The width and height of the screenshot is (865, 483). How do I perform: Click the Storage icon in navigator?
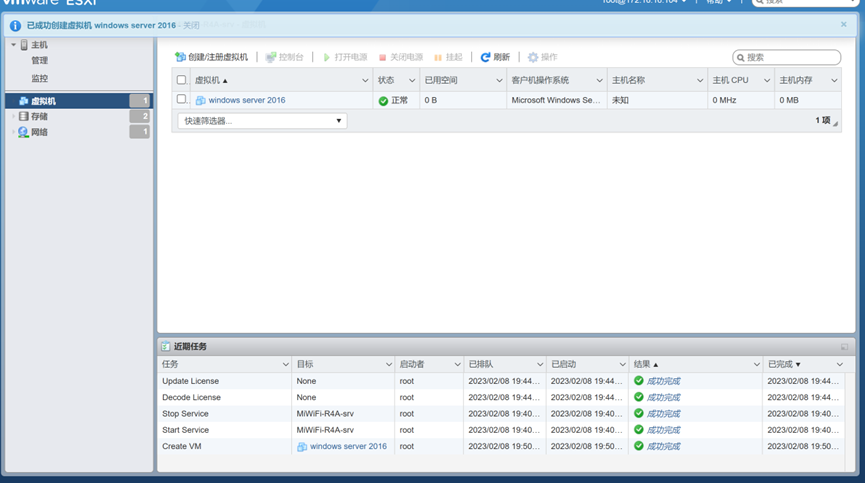[x=23, y=116]
